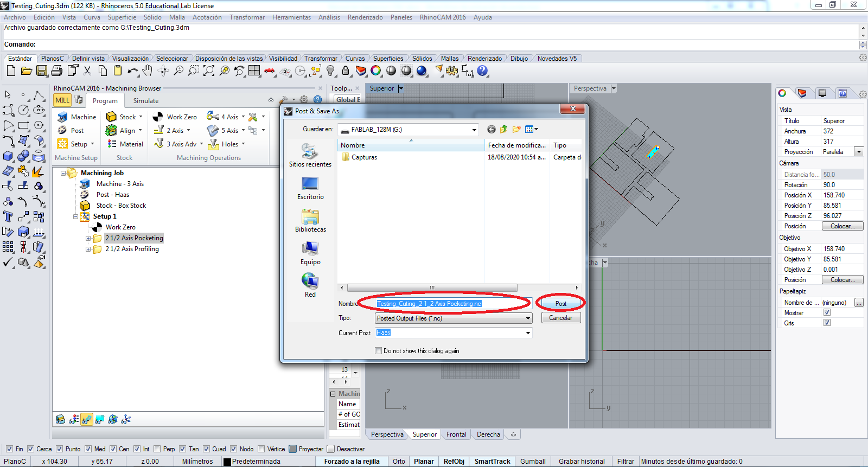The image size is (868, 467).
Task: Collapse the Machining Job tree node
Action: (63, 173)
